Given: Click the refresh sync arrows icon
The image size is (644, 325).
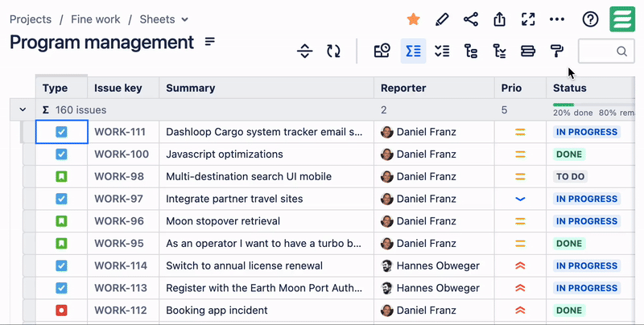Looking at the screenshot, I should 333,51.
